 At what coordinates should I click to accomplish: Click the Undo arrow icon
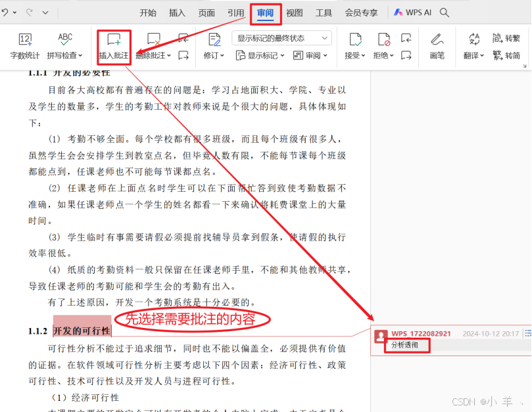[5, 12]
